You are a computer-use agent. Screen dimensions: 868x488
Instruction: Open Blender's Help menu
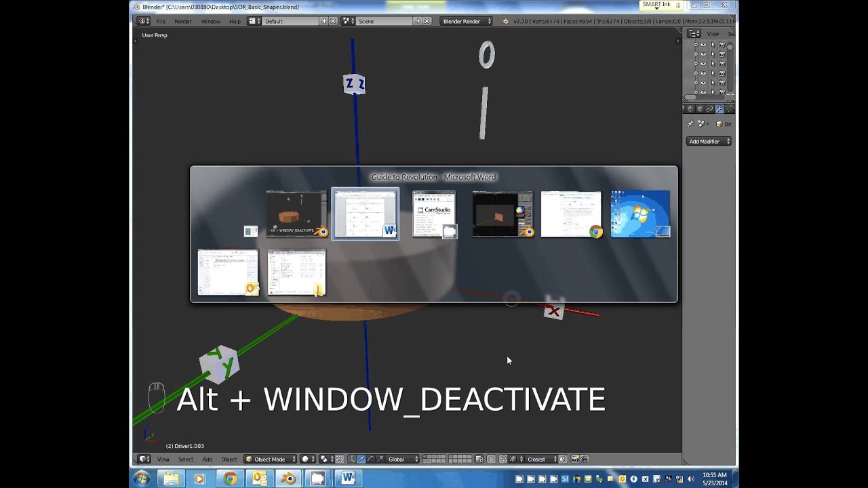(x=235, y=21)
